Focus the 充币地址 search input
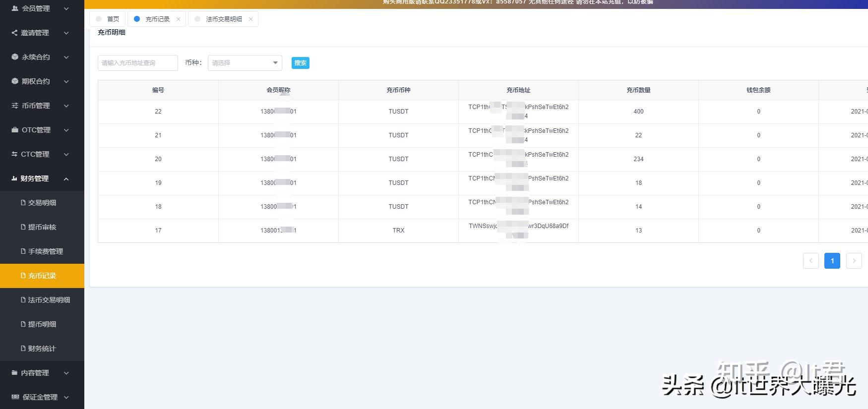 pos(138,63)
